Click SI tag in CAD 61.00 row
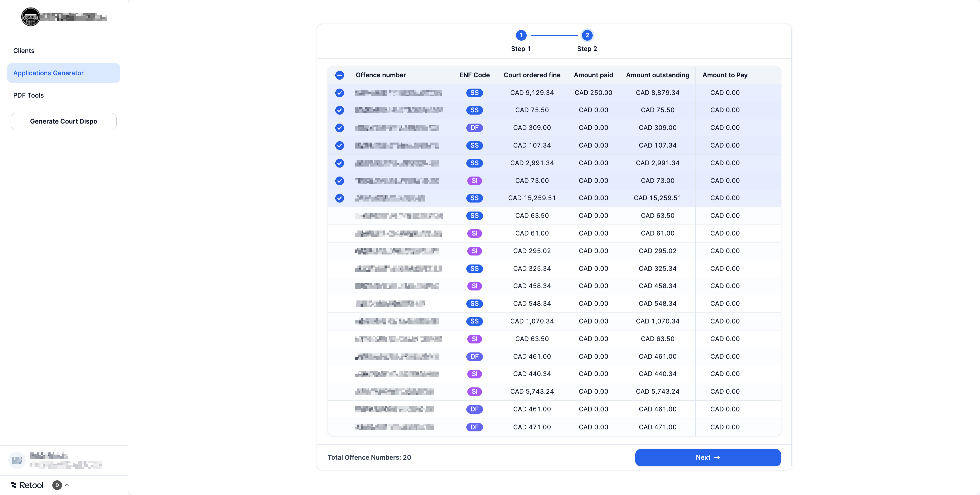This screenshot has height=495, width=980. pos(474,234)
